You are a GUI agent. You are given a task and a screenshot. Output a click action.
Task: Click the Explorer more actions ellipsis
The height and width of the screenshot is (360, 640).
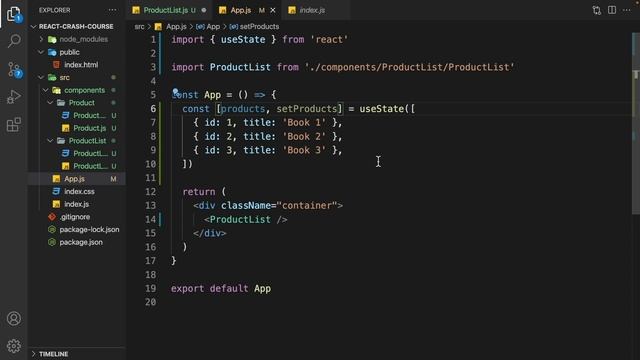point(112,10)
